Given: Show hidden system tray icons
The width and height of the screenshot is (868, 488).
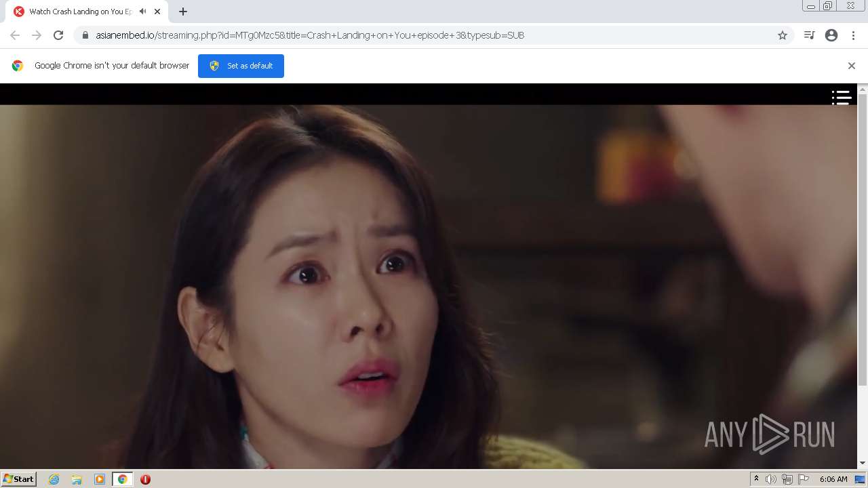Looking at the screenshot, I should (x=756, y=479).
